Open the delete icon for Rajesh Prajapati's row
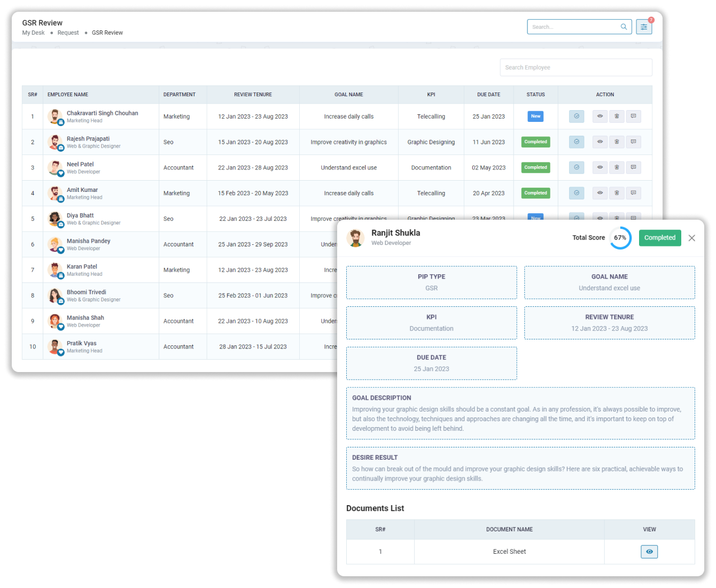This screenshot has height=588, width=716. (x=617, y=142)
